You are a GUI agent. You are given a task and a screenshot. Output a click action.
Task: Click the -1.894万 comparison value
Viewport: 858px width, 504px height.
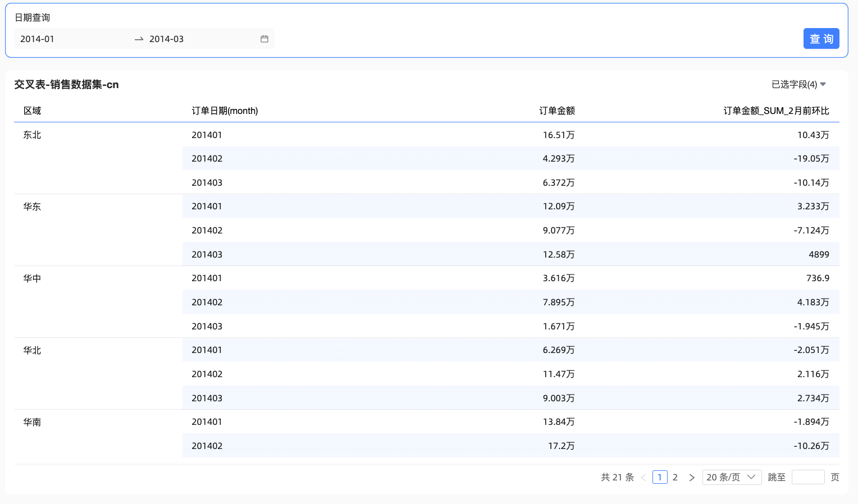[811, 421]
